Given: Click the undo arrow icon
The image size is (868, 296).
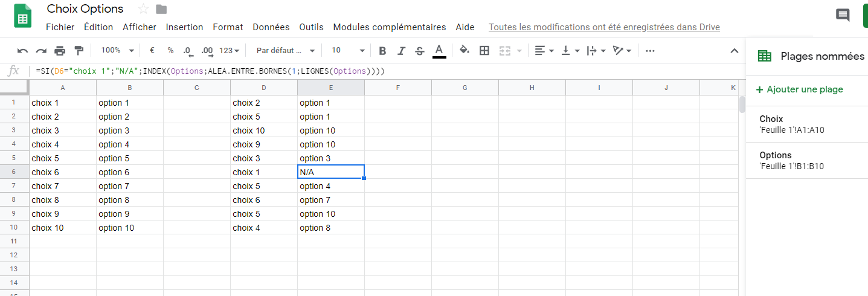Looking at the screenshot, I should tap(22, 51).
